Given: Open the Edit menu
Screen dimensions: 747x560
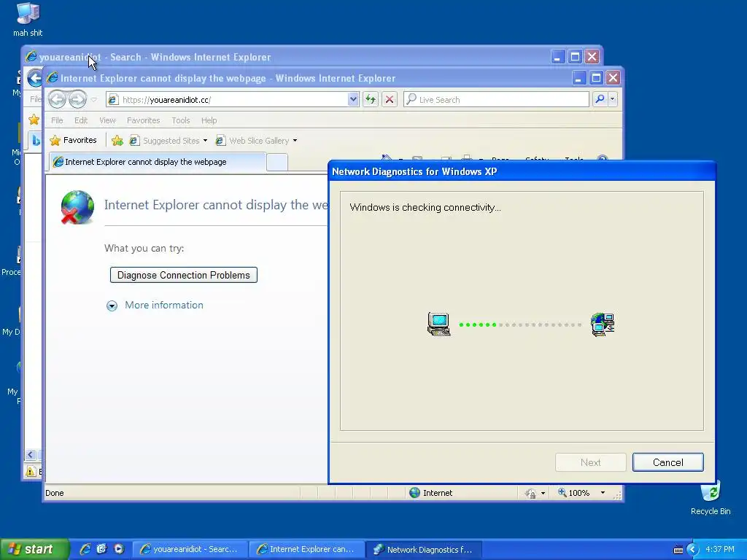Looking at the screenshot, I should [81, 120].
